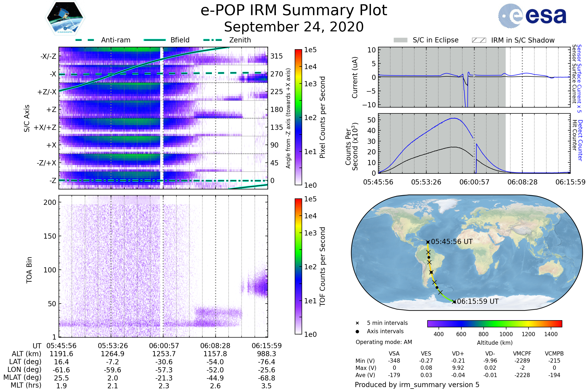Click the VMCPF voltage column header

[522, 354]
